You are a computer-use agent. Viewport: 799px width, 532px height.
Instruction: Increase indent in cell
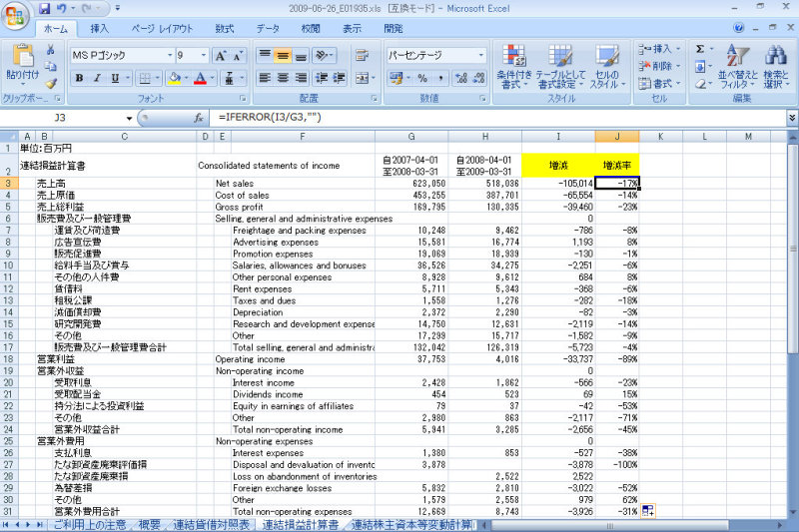click(339, 78)
